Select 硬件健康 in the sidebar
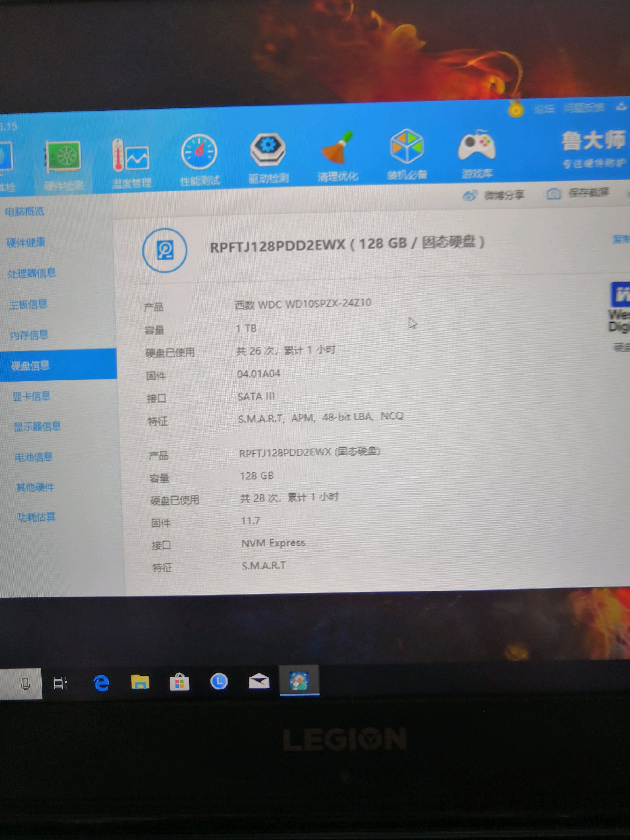The width and height of the screenshot is (630, 840). [26, 242]
